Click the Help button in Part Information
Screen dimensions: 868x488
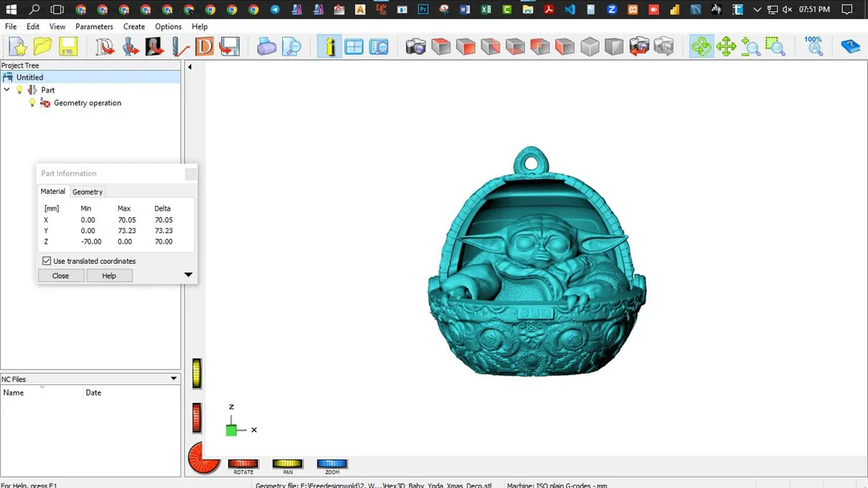coord(109,275)
